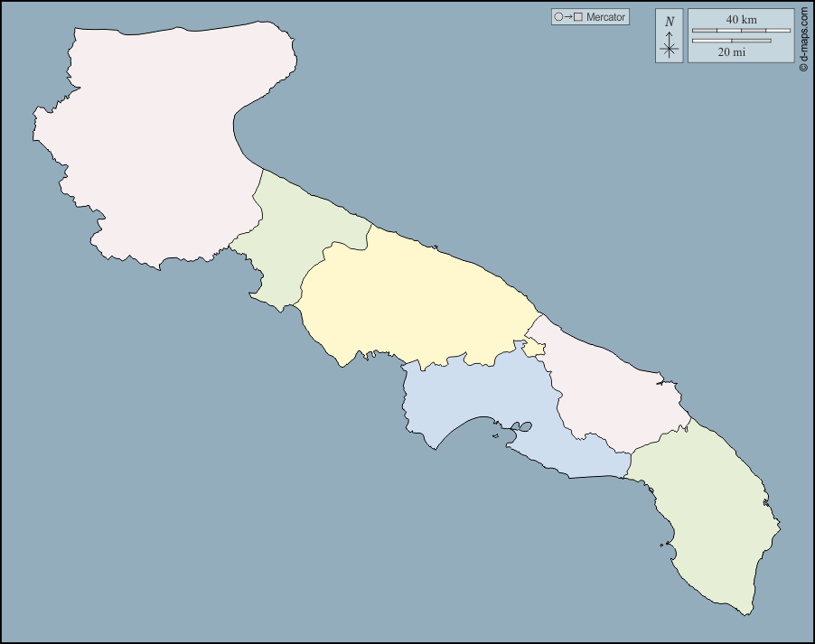Click the small islands in the blue province's bay
This screenshot has height=644, width=815.
tap(496, 435)
